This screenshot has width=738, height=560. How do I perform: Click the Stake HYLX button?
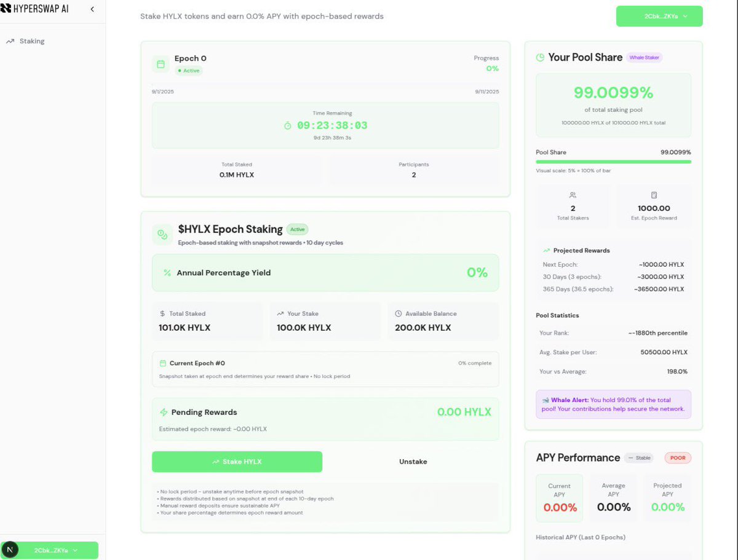pyautogui.click(x=237, y=462)
